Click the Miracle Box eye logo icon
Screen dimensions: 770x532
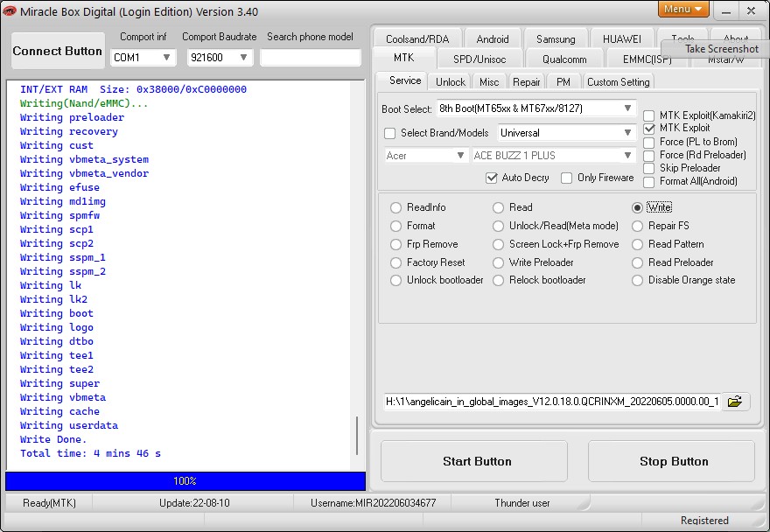[x=10, y=10]
